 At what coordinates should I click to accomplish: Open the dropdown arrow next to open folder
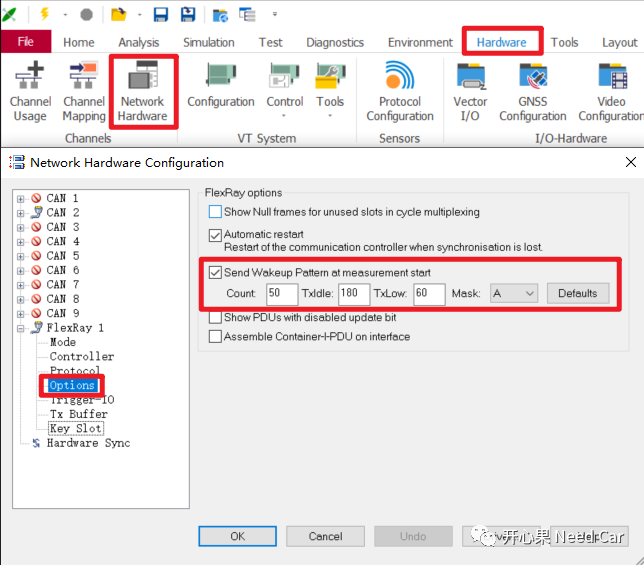pyautogui.click(x=140, y=15)
